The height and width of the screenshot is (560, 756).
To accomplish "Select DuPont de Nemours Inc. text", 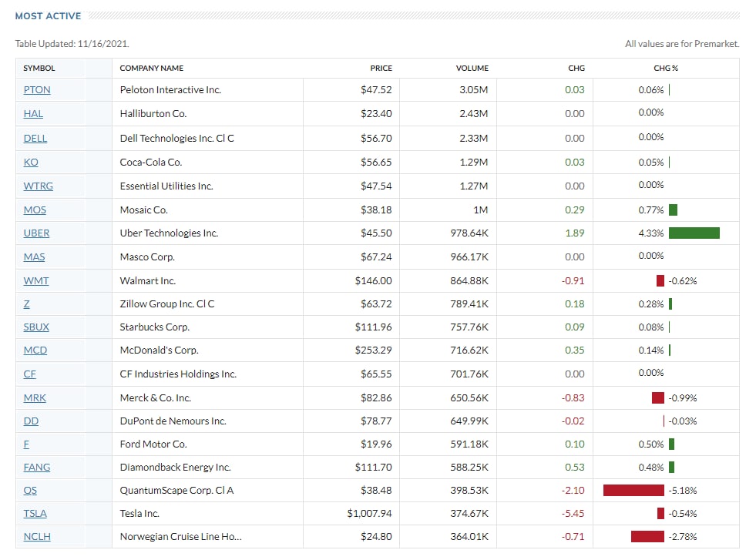I will tap(173, 421).
